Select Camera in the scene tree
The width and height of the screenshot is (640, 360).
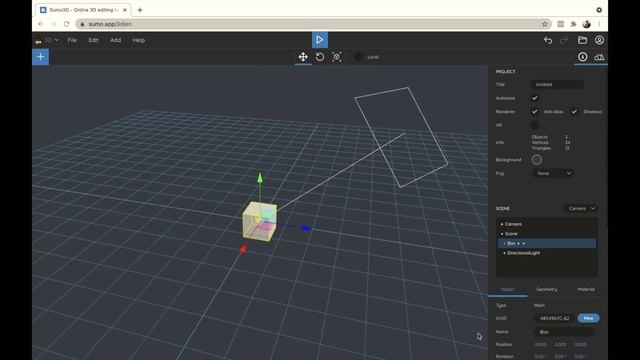coord(513,224)
